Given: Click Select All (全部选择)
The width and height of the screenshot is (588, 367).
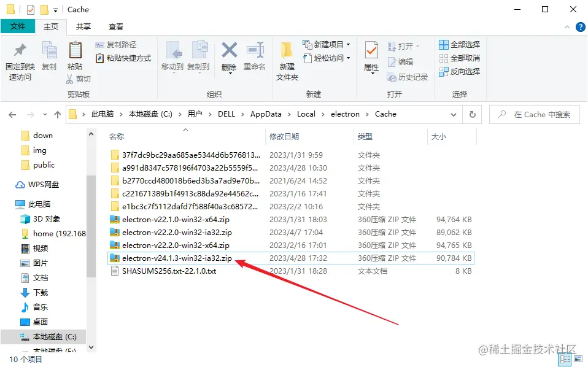Looking at the screenshot, I should pyautogui.click(x=459, y=45).
